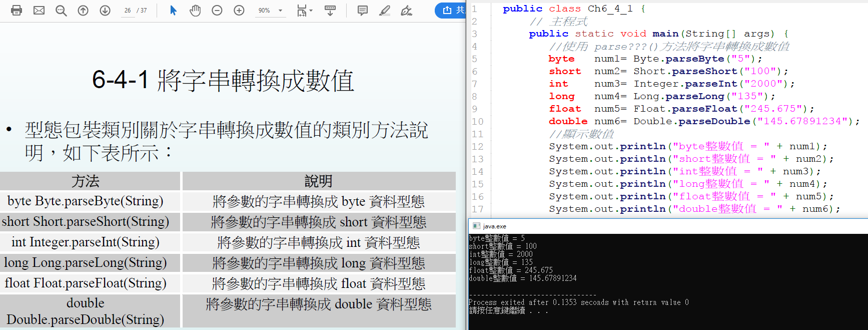This screenshot has width=868, height=330.
Task: Add a comment note
Action: coord(363,11)
